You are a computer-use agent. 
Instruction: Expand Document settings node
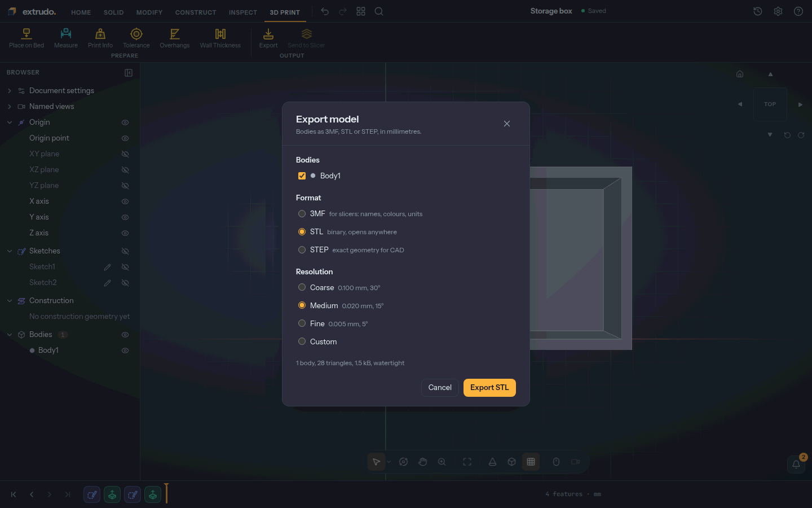[10, 91]
